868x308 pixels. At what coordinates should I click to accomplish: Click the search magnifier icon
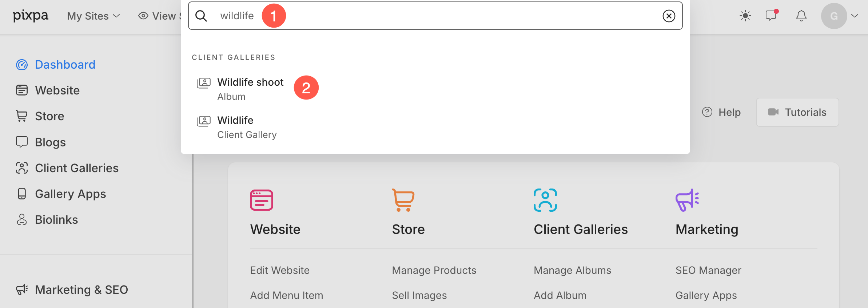[x=201, y=16]
